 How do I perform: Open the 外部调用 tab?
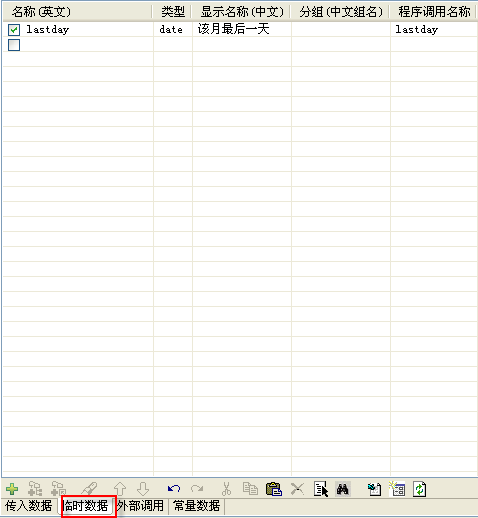pos(140,506)
